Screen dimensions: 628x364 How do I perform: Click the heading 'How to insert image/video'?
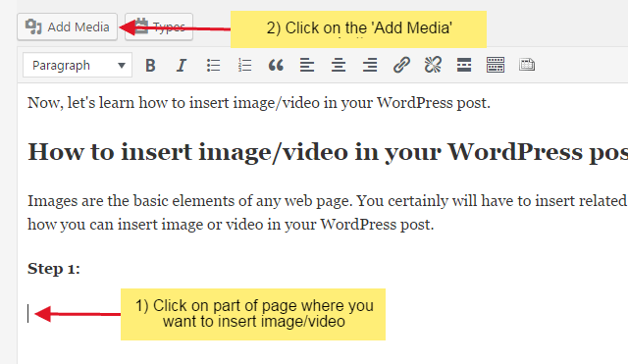[328, 153]
